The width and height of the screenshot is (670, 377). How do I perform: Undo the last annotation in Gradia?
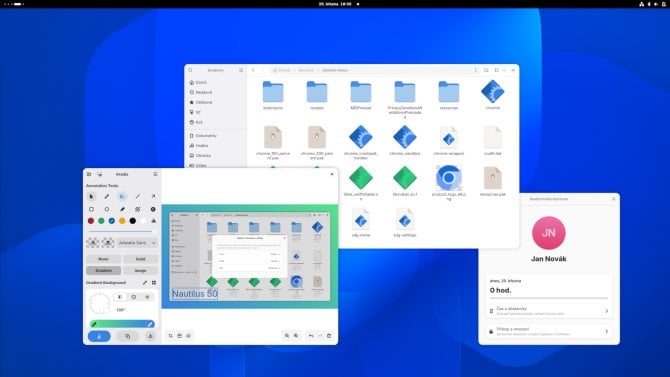311,336
